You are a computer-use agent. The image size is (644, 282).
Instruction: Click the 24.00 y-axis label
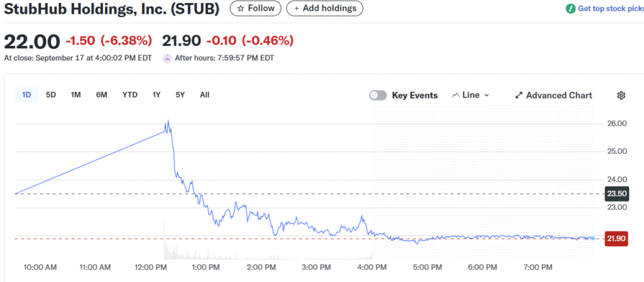pyautogui.click(x=616, y=179)
